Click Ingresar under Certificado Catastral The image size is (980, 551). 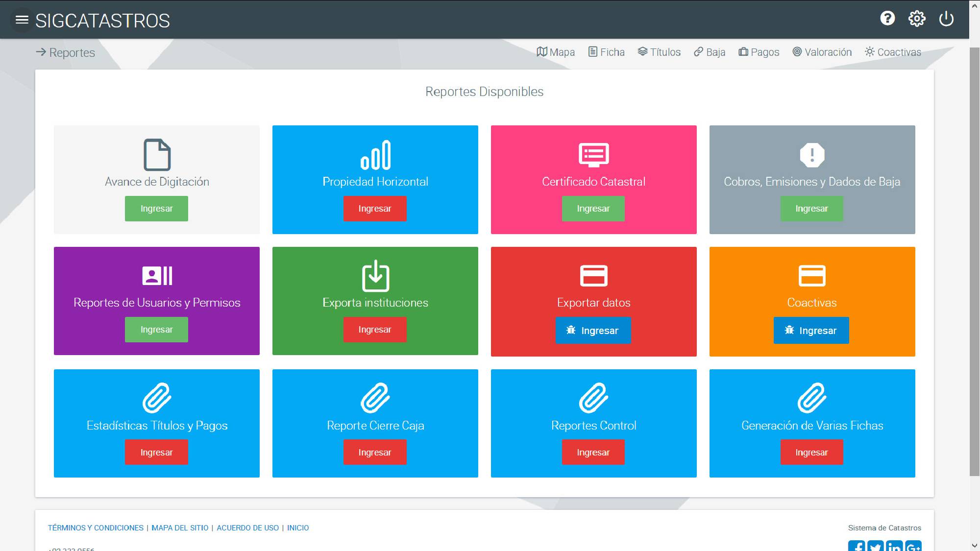pos(593,209)
